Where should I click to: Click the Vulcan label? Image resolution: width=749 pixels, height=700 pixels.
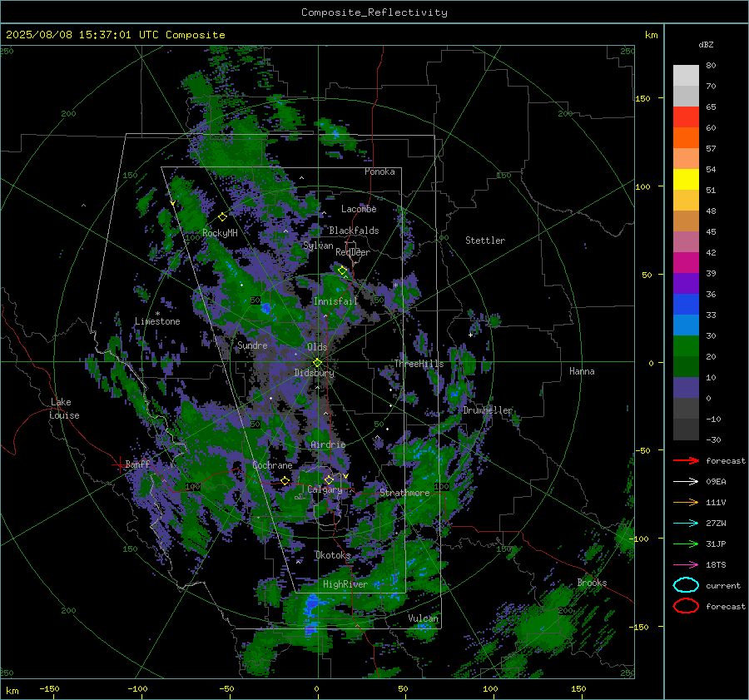pos(423,618)
